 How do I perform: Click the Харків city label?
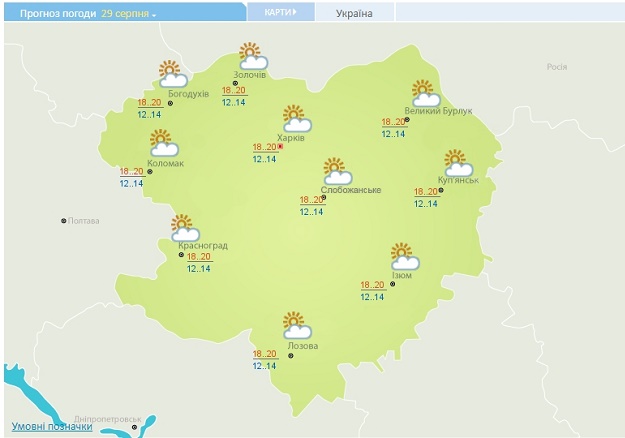291,137
